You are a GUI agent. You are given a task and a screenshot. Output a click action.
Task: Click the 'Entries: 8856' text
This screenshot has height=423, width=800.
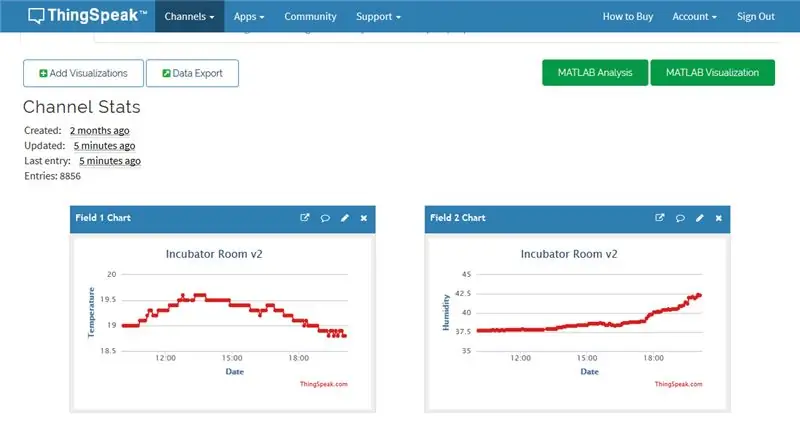[52, 176]
